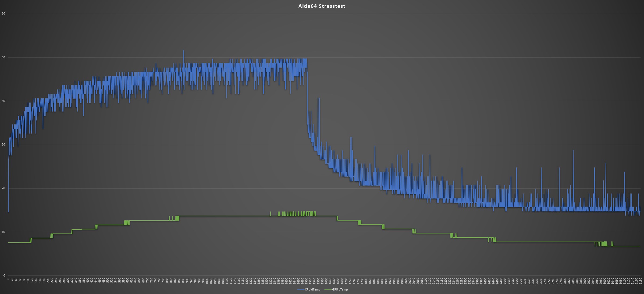644x294 pixels.
Task: Click the 40 label on the vertical axis
Action: pyautogui.click(x=3, y=101)
